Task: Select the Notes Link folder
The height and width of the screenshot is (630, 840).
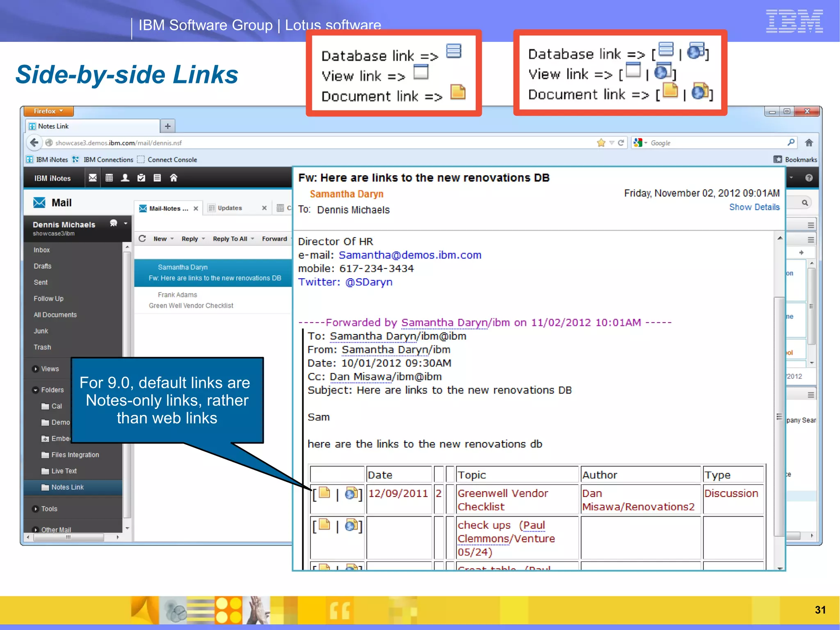Action: (73, 487)
